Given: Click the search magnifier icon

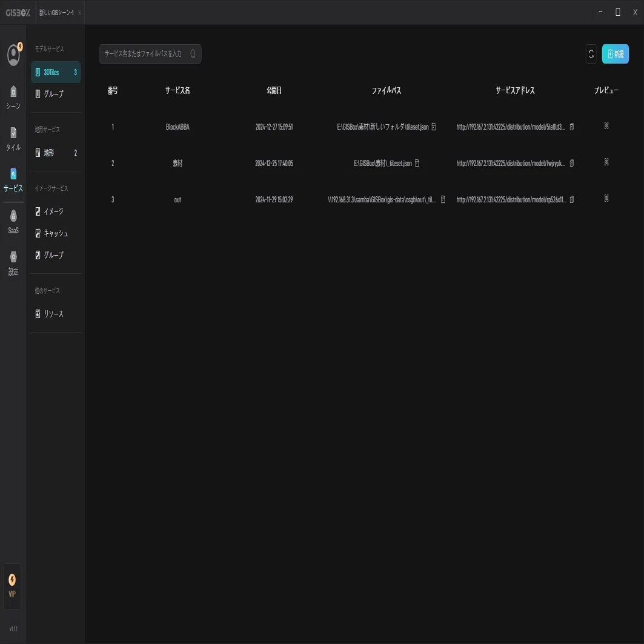Looking at the screenshot, I should tap(193, 54).
